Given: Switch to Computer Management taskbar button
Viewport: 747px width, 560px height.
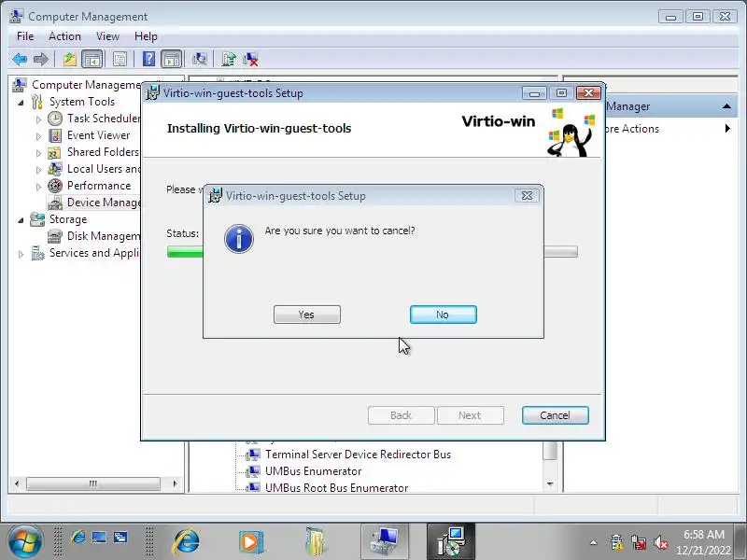Looking at the screenshot, I should 385,541.
